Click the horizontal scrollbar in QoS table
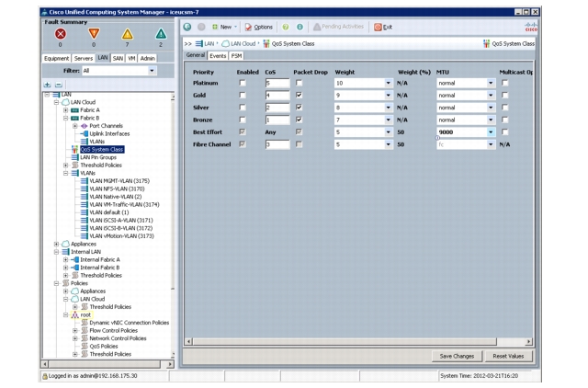 [345, 341]
